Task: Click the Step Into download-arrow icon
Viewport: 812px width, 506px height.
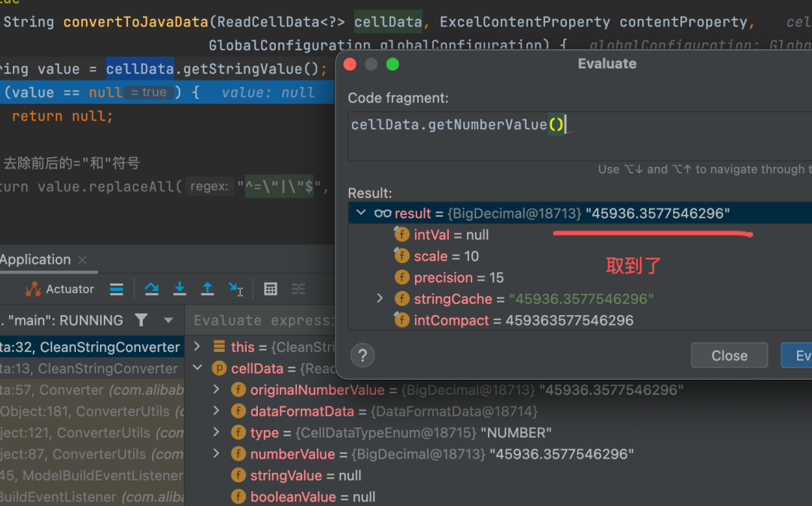Action: [x=180, y=289]
